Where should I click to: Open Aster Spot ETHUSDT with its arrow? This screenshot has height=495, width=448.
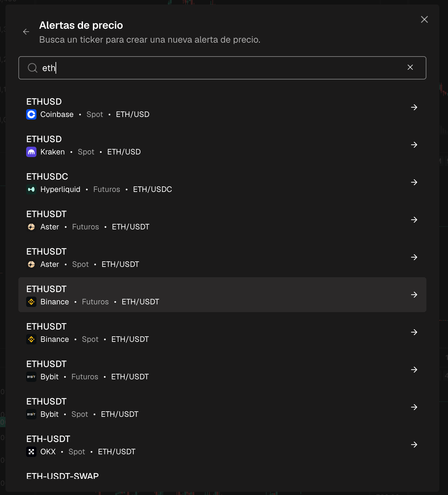coord(414,257)
